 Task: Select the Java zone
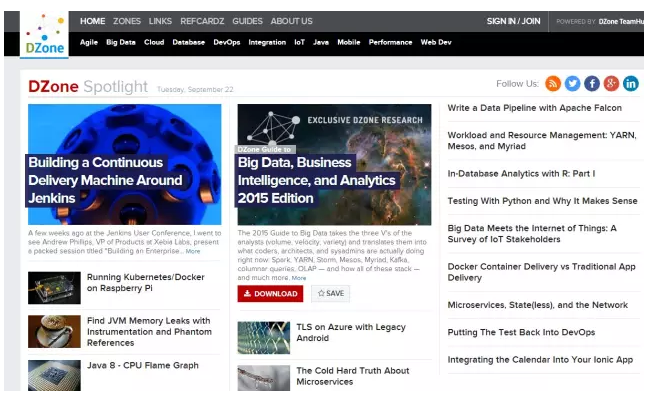click(321, 42)
